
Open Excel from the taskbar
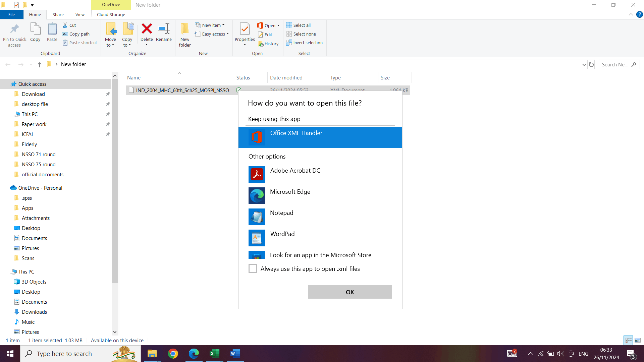click(214, 354)
